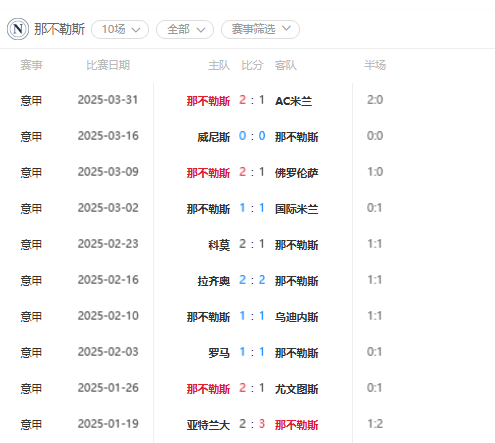This screenshot has width=495, height=443.
Task: Click the 那不勒斯 team name heading
Action: coord(59,29)
